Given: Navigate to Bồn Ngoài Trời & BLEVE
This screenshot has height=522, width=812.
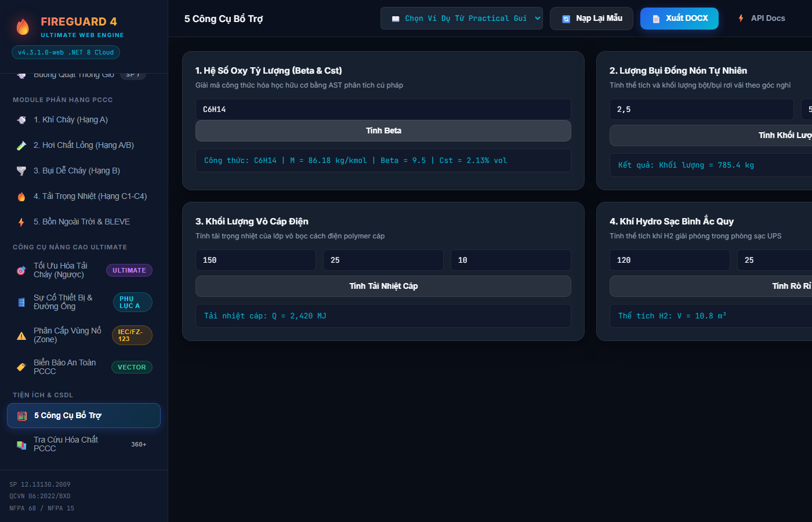Looking at the screenshot, I should tap(84, 222).
